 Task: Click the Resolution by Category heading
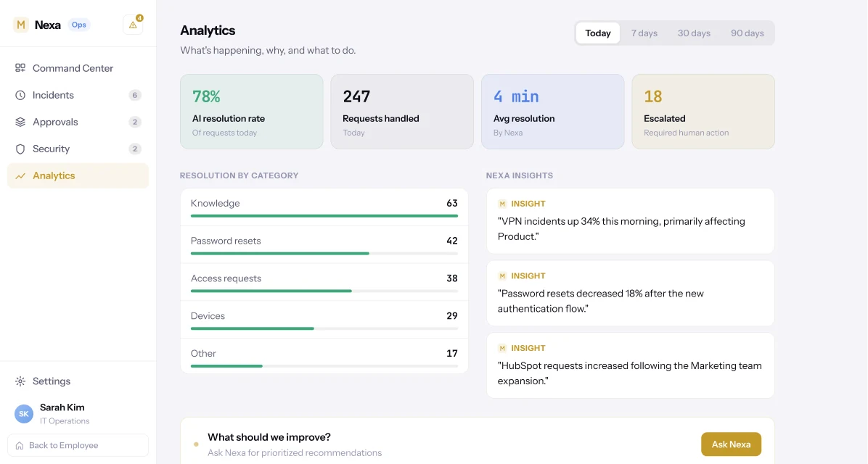pyautogui.click(x=239, y=176)
